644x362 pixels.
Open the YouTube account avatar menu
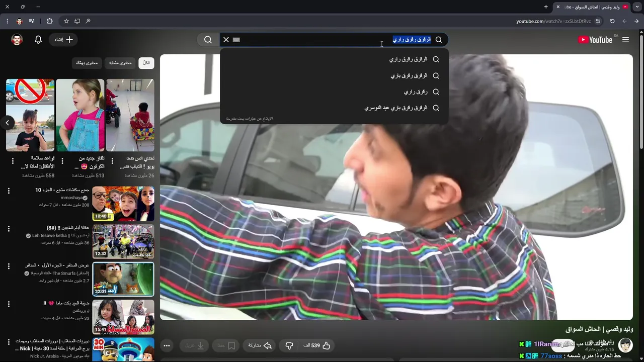click(17, 40)
